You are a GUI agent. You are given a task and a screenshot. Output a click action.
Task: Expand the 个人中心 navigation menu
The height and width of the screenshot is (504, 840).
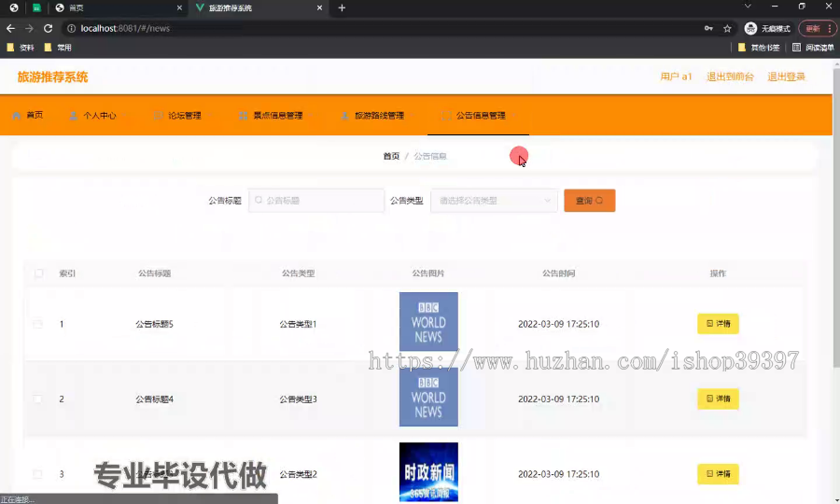[x=99, y=115]
